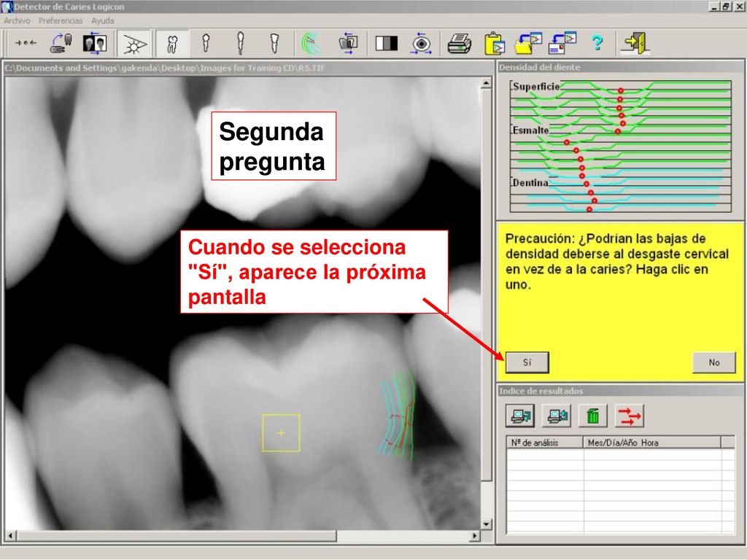
Task: Click the cyan question mark help icon
Action: [597, 43]
